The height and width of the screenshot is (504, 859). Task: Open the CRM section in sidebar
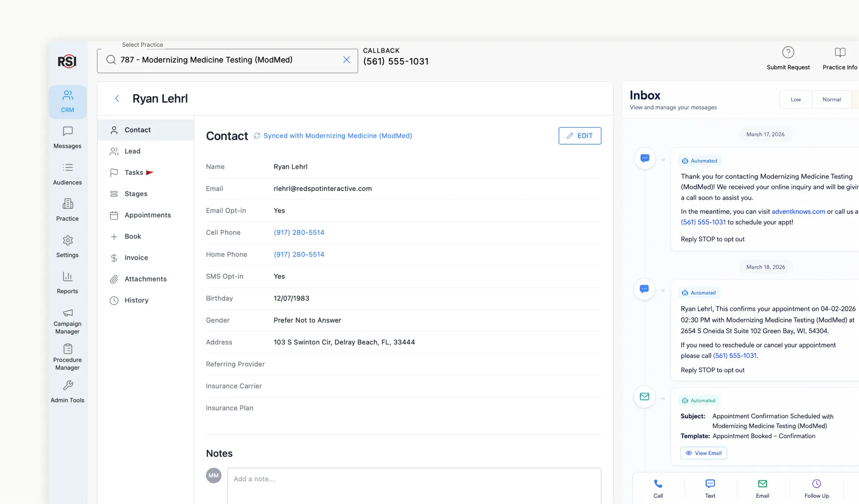pos(67,102)
